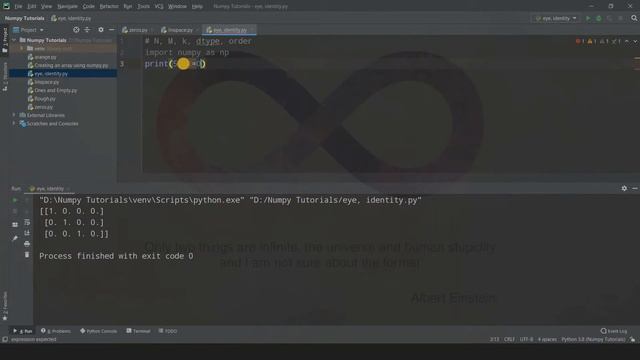Open Rough.py in project tree
640x360 pixels.
point(44,99)
